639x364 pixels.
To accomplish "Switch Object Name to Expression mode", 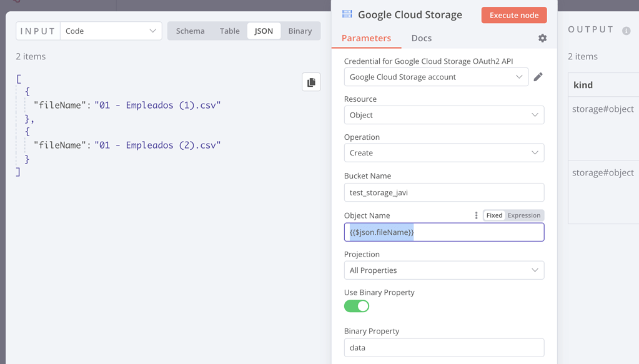I will pyautogui.click(x=523, y=215).
